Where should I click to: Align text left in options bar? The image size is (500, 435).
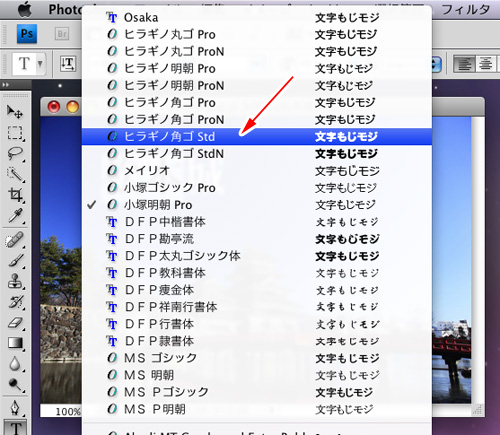464,63
